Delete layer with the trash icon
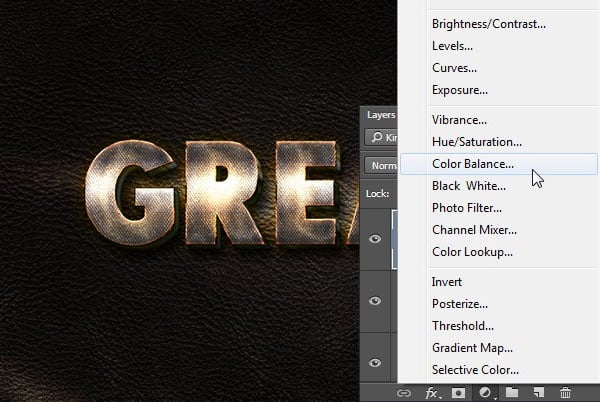Viewport: 600px width, 402px height. pyautogui.click(x=565, y=393)
